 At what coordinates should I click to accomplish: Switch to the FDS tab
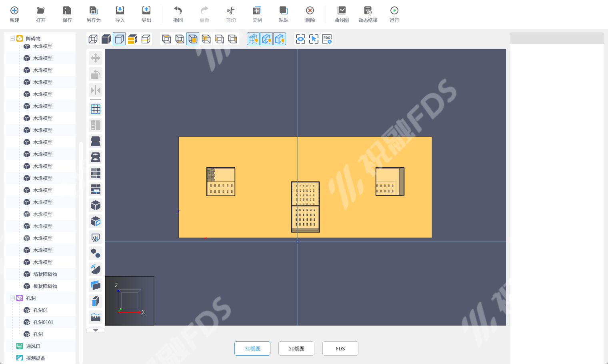(x=340, y=348)
